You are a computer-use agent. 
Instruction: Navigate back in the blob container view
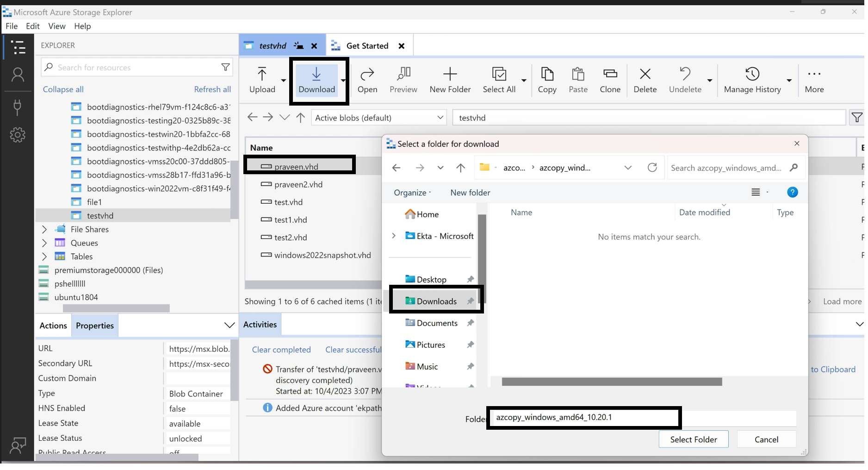[252, 117]
